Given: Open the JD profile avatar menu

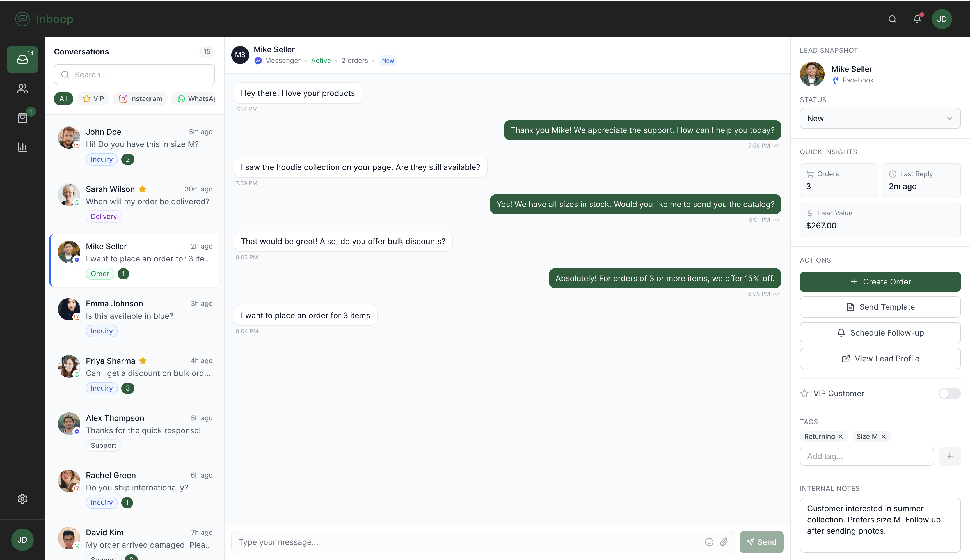Looking at the screenshot, I should pyautogui.click(x=942, y=19).
